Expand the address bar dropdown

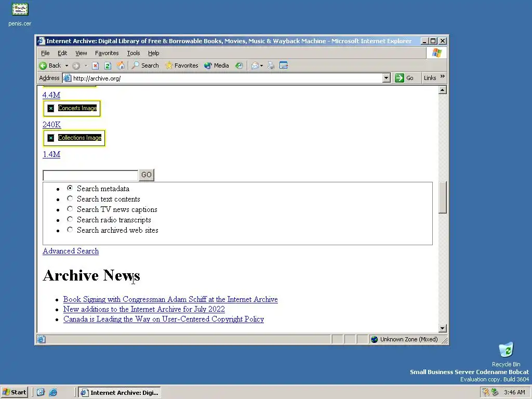(386, 78)
